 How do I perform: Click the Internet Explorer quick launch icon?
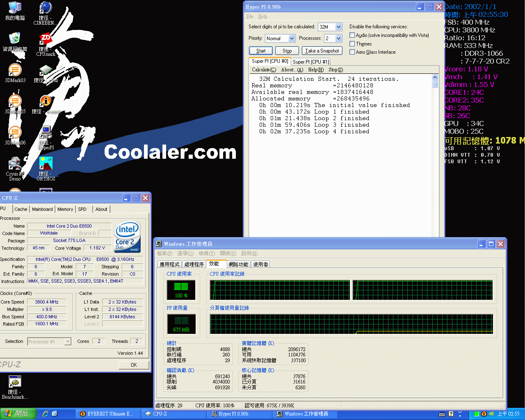point(46,414)
